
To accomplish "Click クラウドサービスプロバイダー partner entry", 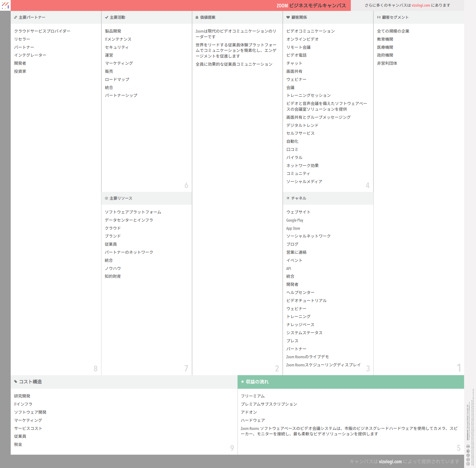I will pyautogui.click(x=42, y=31).
